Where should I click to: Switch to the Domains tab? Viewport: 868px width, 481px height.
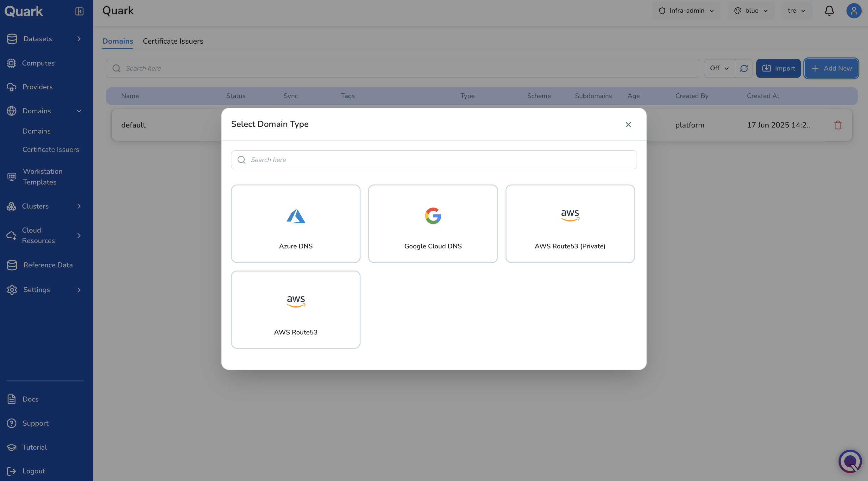tap(117, 41)
